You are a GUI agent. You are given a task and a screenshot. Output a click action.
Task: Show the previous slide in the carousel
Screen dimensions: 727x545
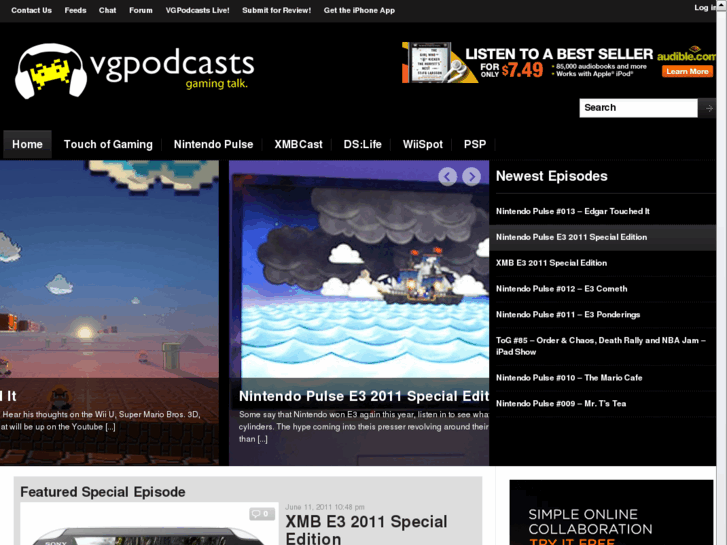click(447, 176)
